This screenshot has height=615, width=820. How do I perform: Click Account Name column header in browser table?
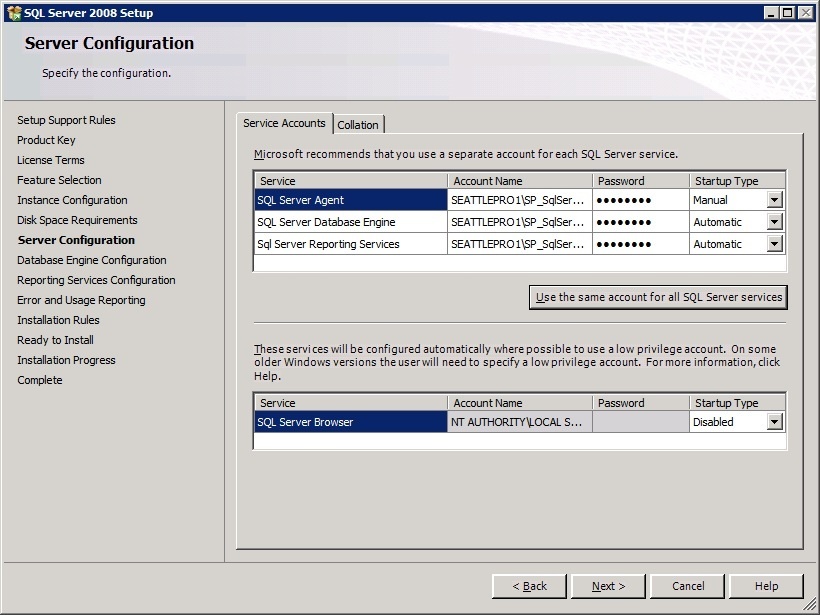tap(520, 403)
